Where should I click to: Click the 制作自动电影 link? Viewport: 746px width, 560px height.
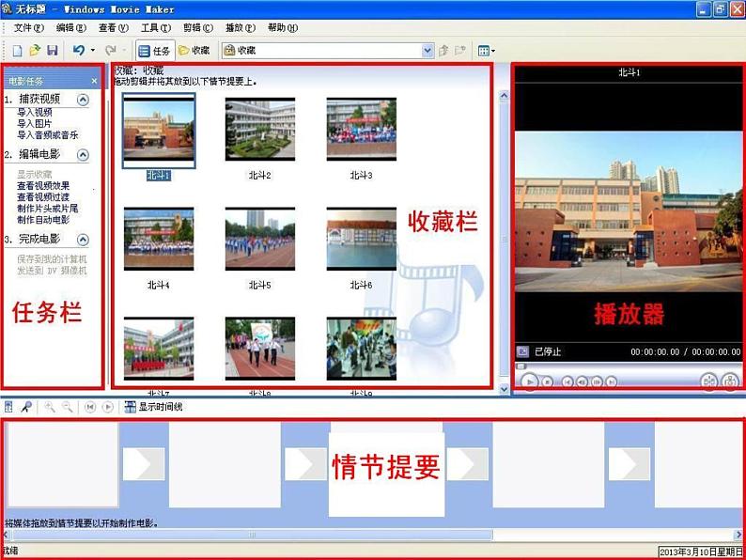(x=43, y=220)
